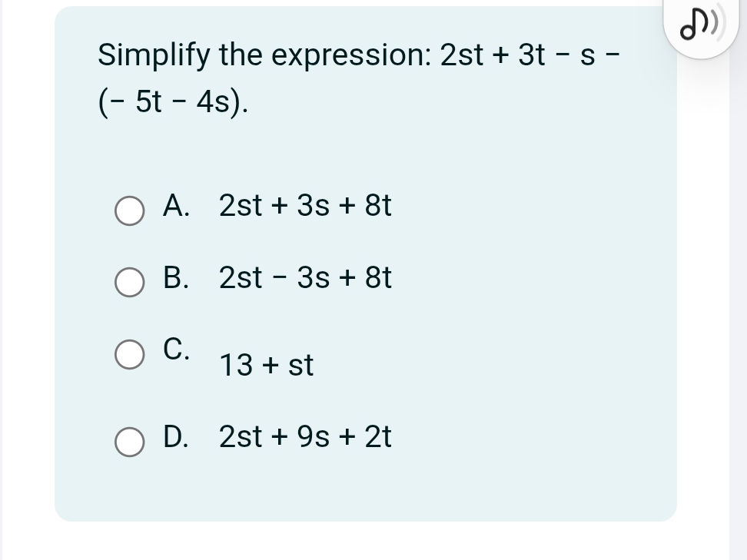The width and height of the screenshot is (747, 560).
Task: Click the option label letter A
Action: (x=176, y=206)
